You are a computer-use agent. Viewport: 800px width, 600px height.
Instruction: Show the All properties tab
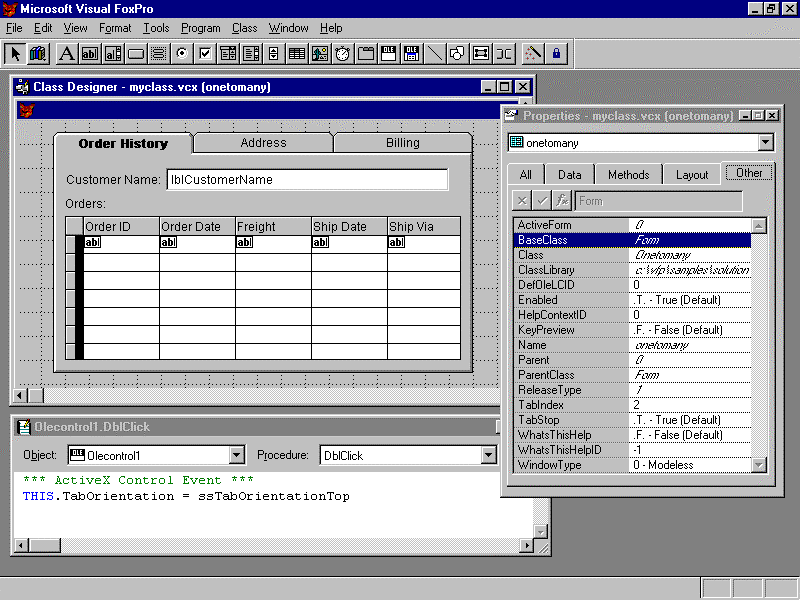tap(526, 174)
